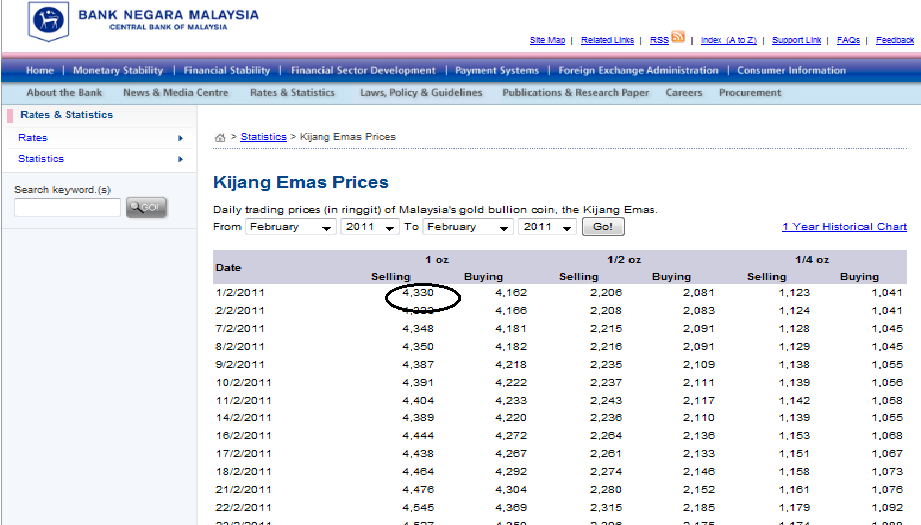Open Payment Systems menu
Screen dimensions: 921x525
497,70
